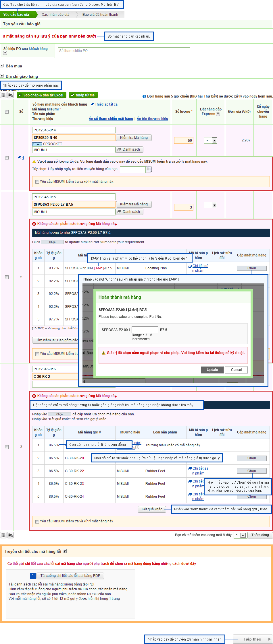
Task: Click Kiểm tra Mã hàng for SP80B20-N-40
Action: pyautogui.click(x=134, y=138)
